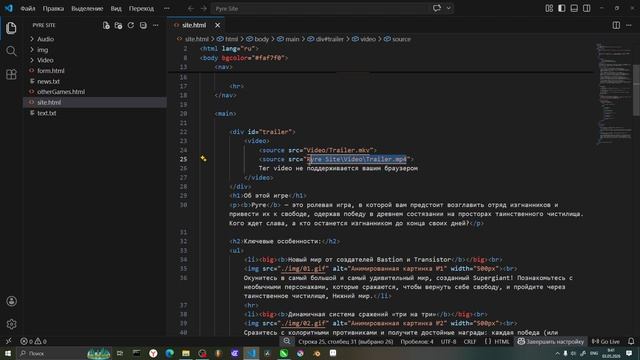Image resolution: width=640 pixels, height=360 pixels.
Task: Open notifications bell in status bar
Action: tap(631, 341)
